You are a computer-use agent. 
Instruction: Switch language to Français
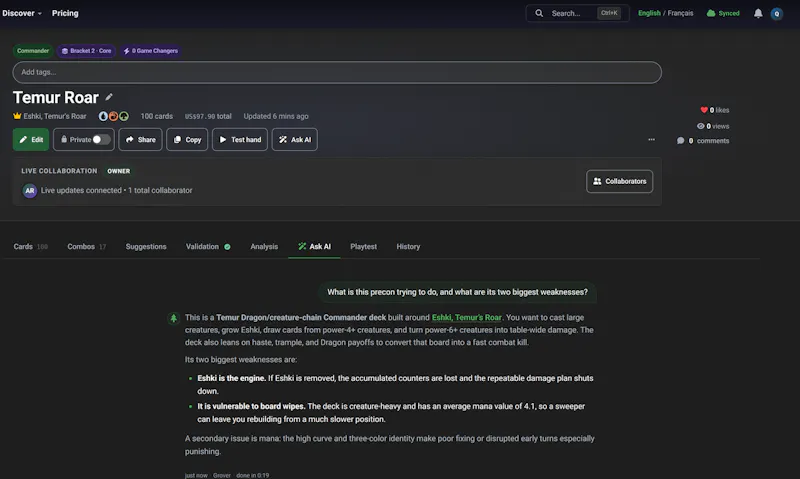point(681,13)
